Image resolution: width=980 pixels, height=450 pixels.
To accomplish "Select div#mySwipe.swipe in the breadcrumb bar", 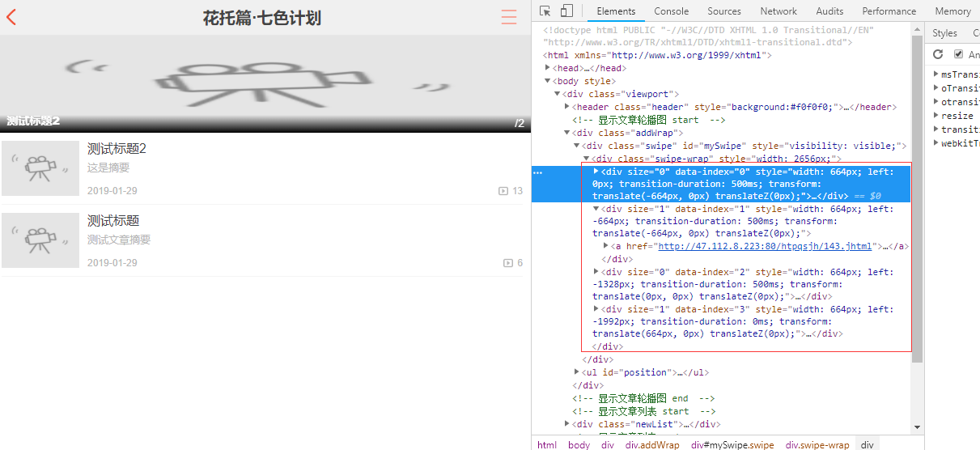I will coord(732,444).
